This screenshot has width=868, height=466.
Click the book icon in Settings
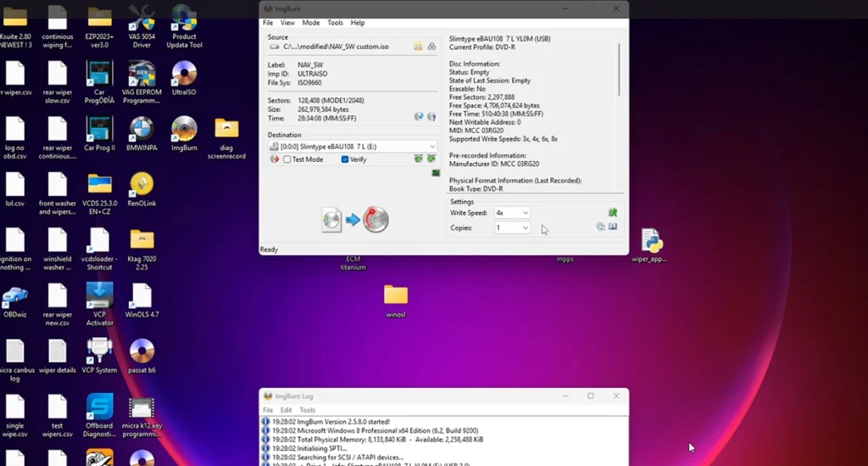pyautogui.click(x=613, y=227)
